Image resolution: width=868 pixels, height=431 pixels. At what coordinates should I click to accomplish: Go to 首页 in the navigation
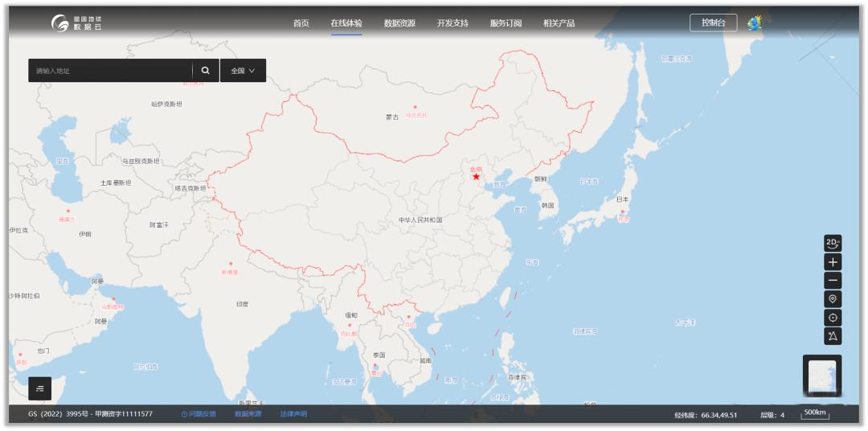point(301,23)
